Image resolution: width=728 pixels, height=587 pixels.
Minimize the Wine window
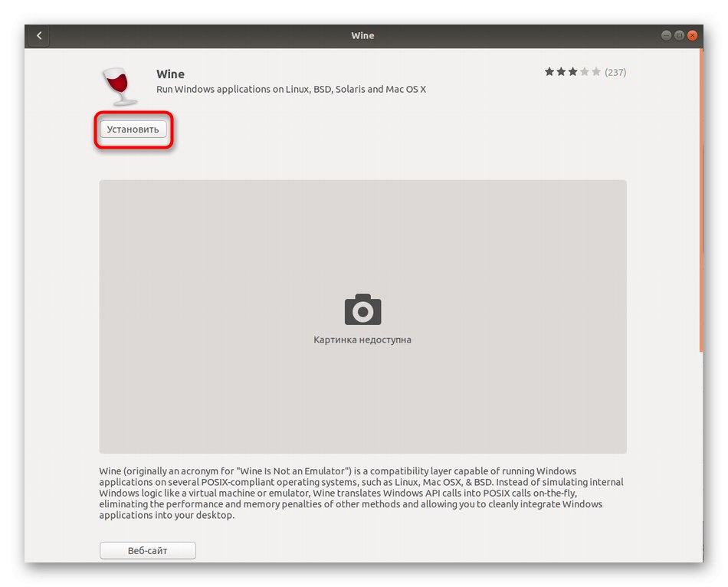pyautogui.click(x=666, y=36)
